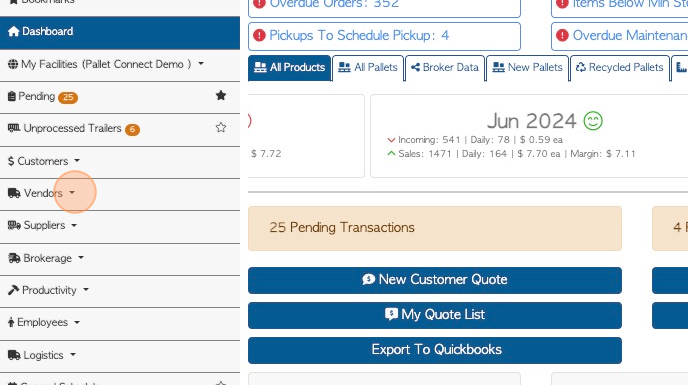Expand the Customers dropdown arrow
688x385 pixels.
click(x=77, y=161)
